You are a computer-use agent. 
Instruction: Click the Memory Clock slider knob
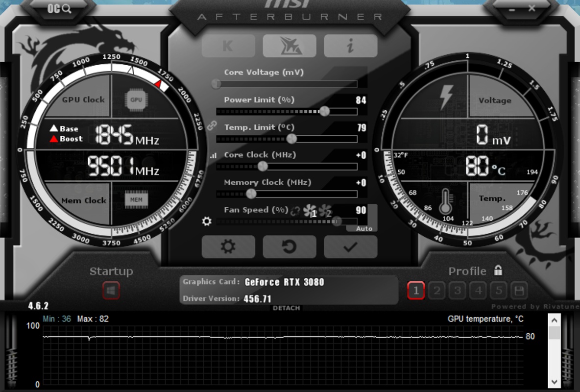(251, 194)
